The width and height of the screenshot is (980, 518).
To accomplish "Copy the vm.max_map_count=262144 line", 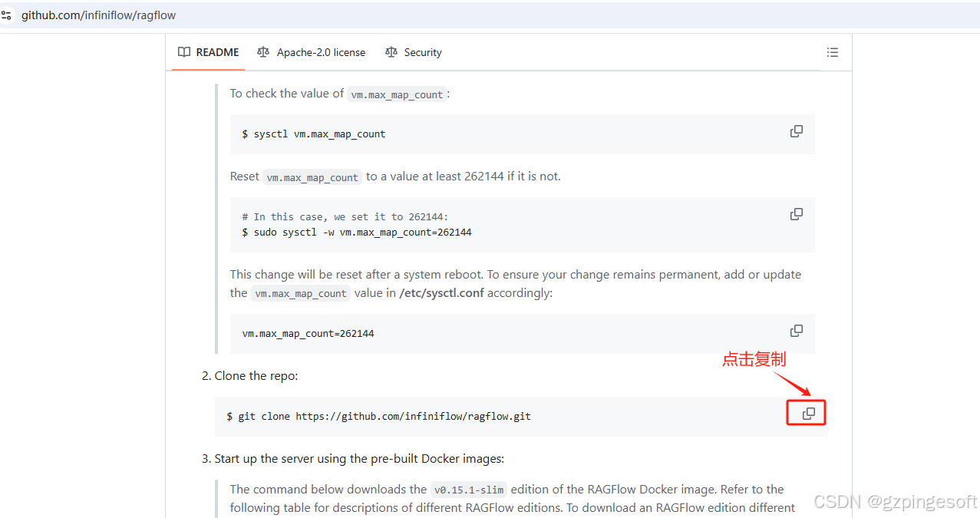I will (x=797, y=331).
